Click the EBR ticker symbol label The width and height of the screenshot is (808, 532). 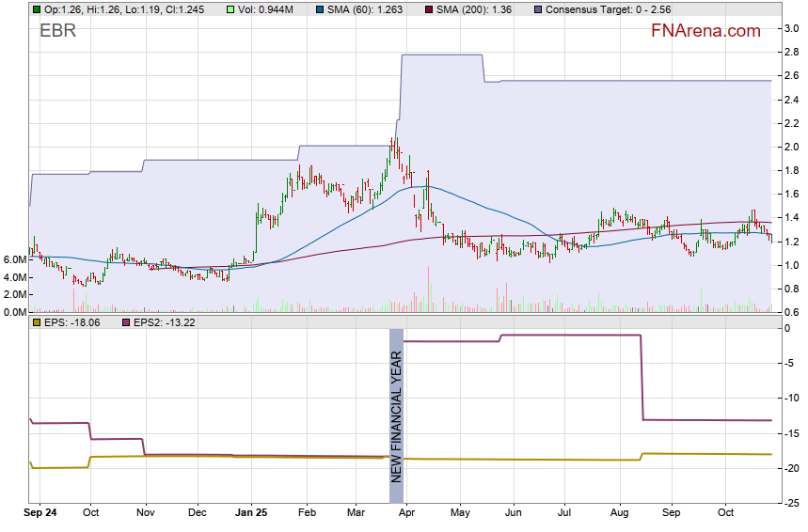pyautogui.click(x=57, y=31)
